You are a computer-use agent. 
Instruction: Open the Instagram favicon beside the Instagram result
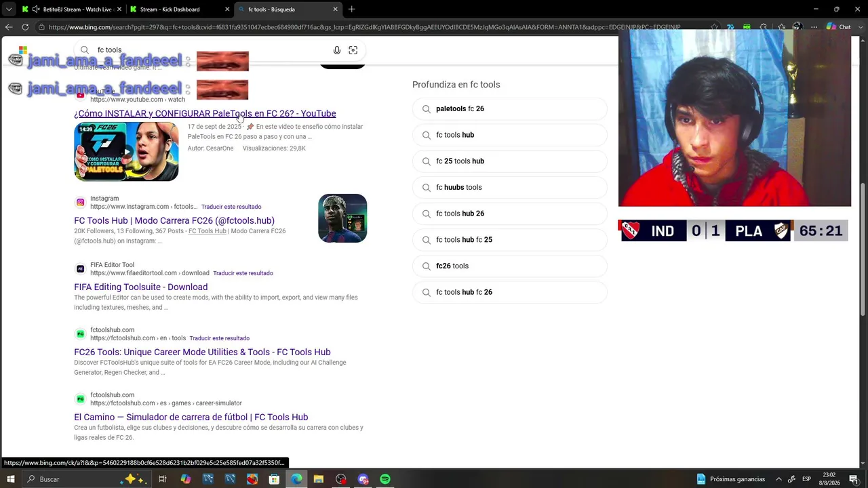coord(80,203)
